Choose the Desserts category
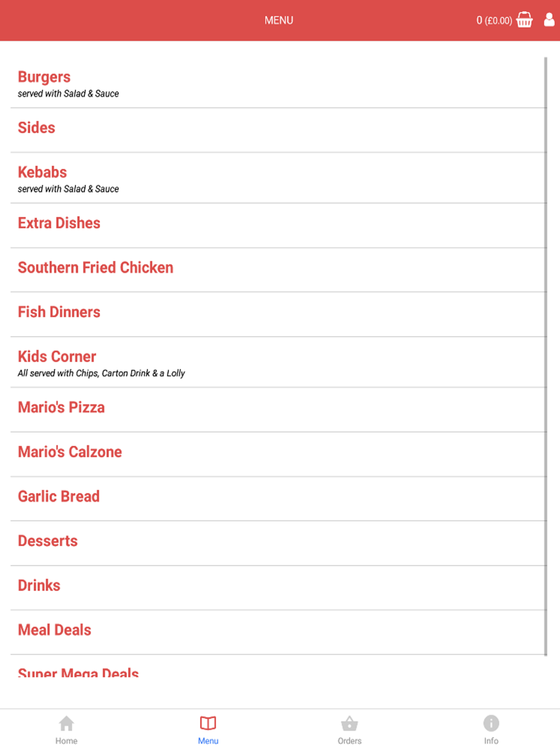560x747 pixels. pyautogui.click(x=278, y=544)
